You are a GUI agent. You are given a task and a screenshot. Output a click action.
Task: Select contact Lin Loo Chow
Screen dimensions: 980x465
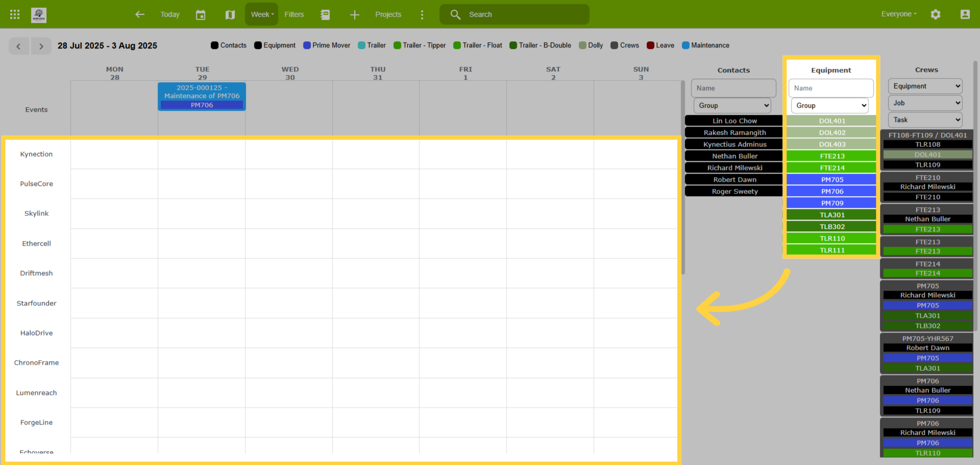pos(734,121)
